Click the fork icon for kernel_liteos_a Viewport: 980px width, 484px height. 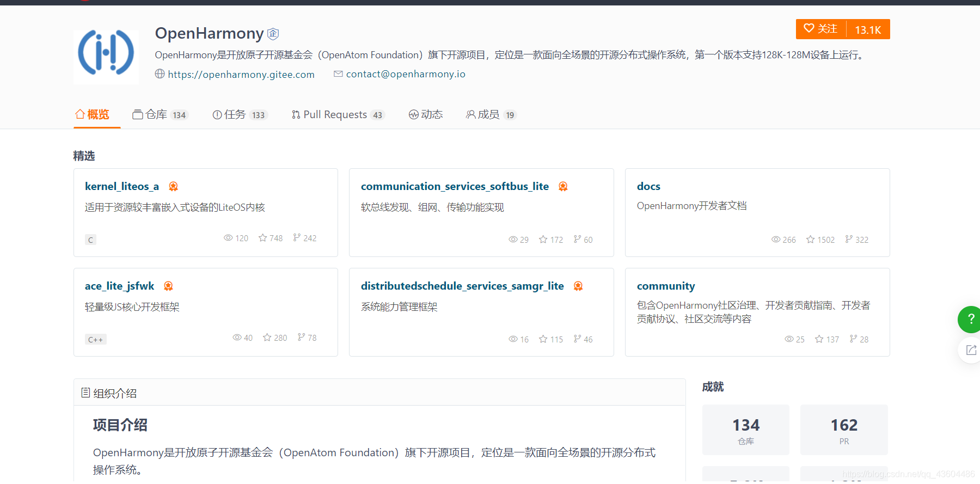tap(297, 237)
